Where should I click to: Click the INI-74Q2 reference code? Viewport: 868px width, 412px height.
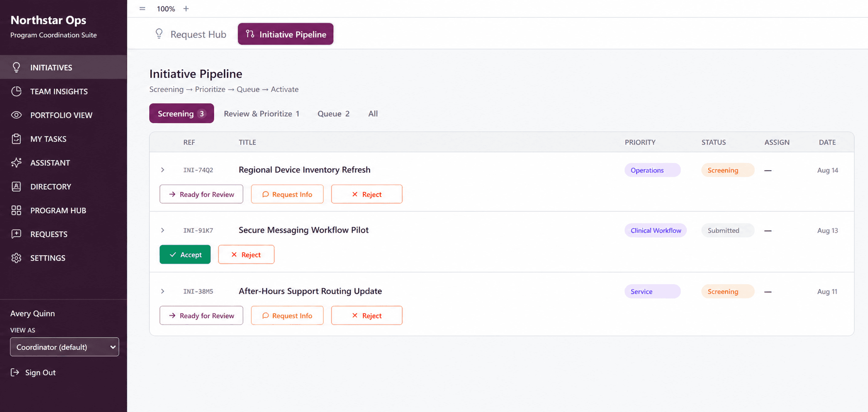(x=198, y=170)
